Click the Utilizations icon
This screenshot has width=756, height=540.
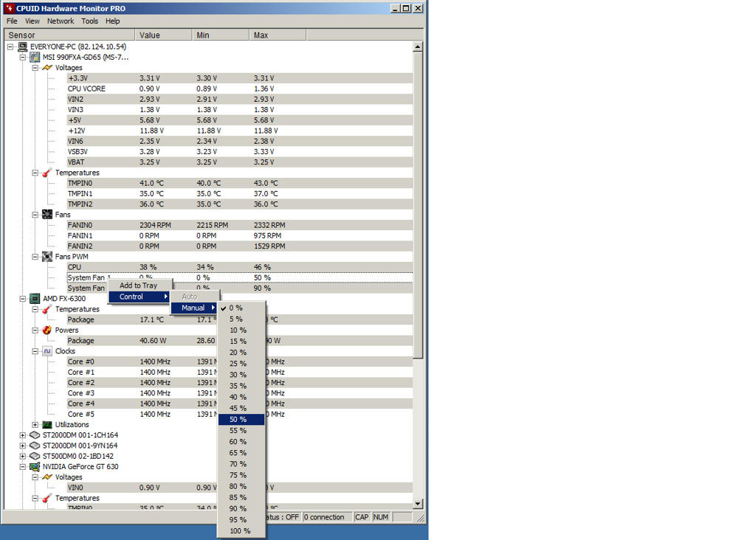tap(47, 425)
